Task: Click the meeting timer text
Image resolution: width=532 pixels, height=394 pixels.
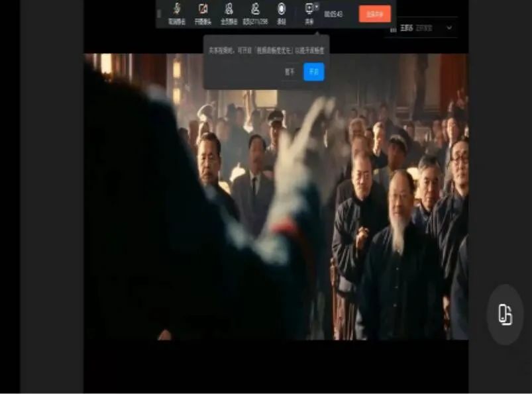Action: 333,14
